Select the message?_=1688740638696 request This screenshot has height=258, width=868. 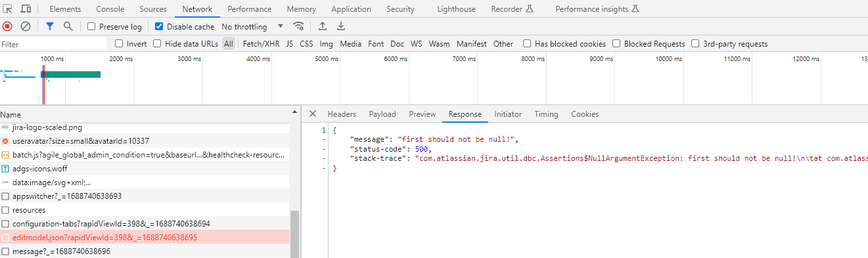(145, 251)
